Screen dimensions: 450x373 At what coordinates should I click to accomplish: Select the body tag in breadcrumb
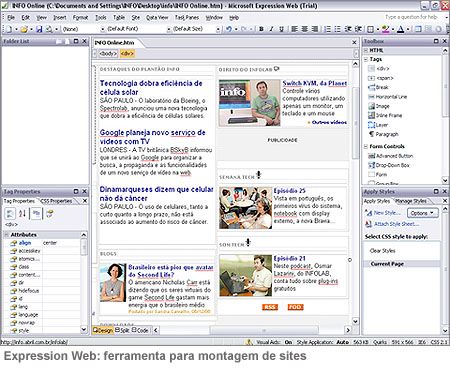(108, 53)
